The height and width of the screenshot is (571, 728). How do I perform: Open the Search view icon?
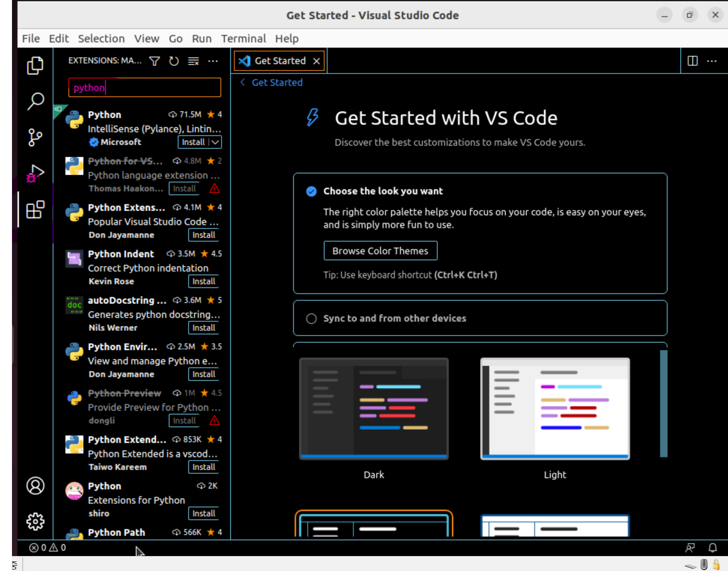pos(35,101)
